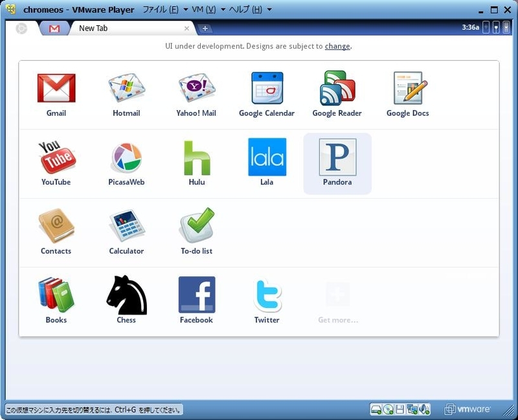The image size is (518, 420).
Task: Launch Google Reader
Action: tap(337, 94)
